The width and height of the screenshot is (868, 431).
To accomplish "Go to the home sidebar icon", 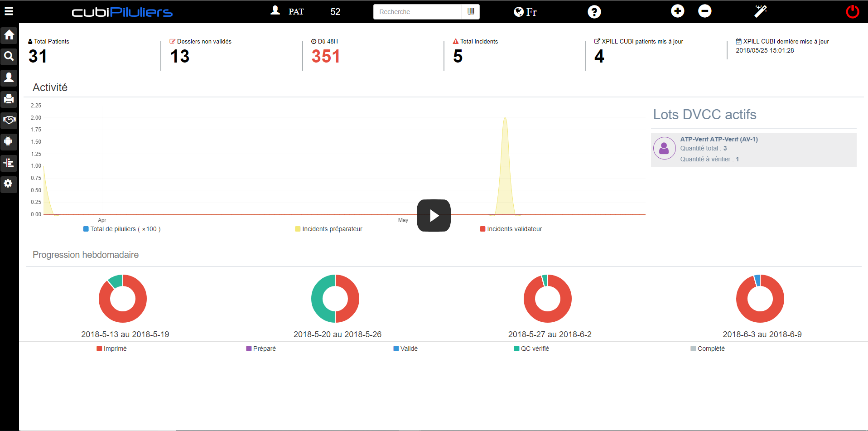I will (x=9, y=35).
